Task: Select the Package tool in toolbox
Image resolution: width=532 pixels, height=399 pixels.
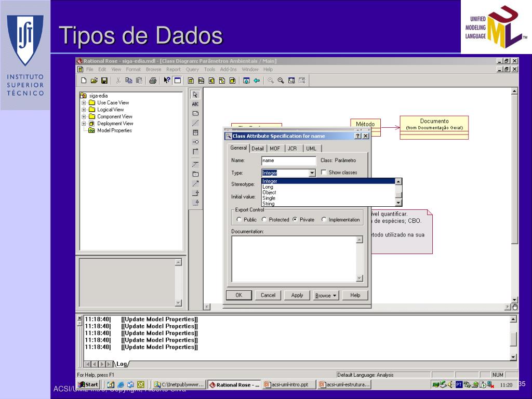Action: [195, 174]
